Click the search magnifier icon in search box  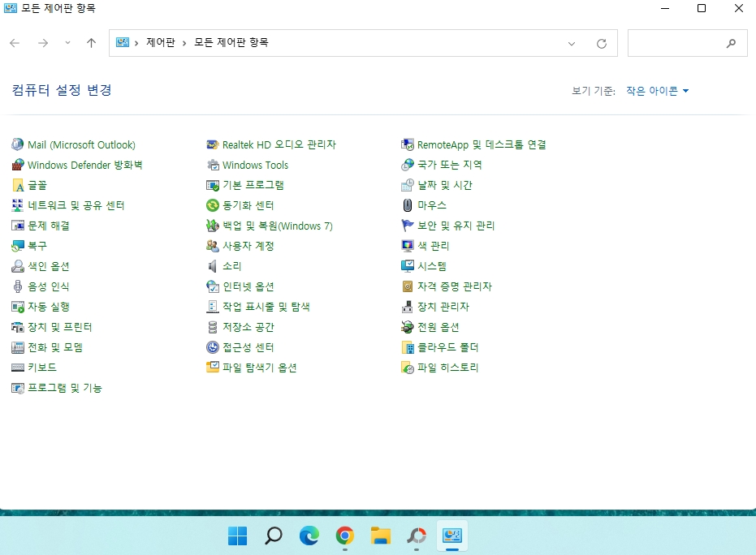coord(731,43)
